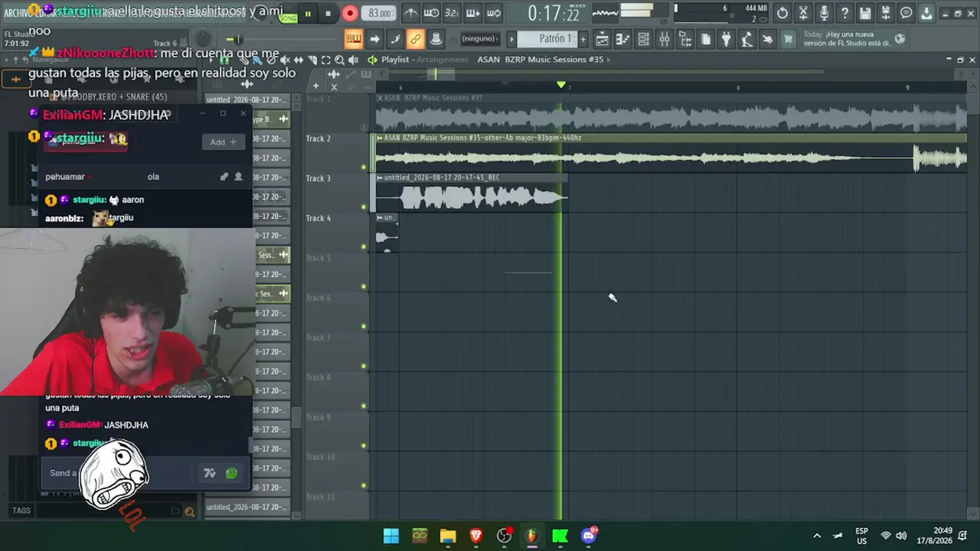Open the chat bubble info icon

pyautogui.click(x=906, y=13)
